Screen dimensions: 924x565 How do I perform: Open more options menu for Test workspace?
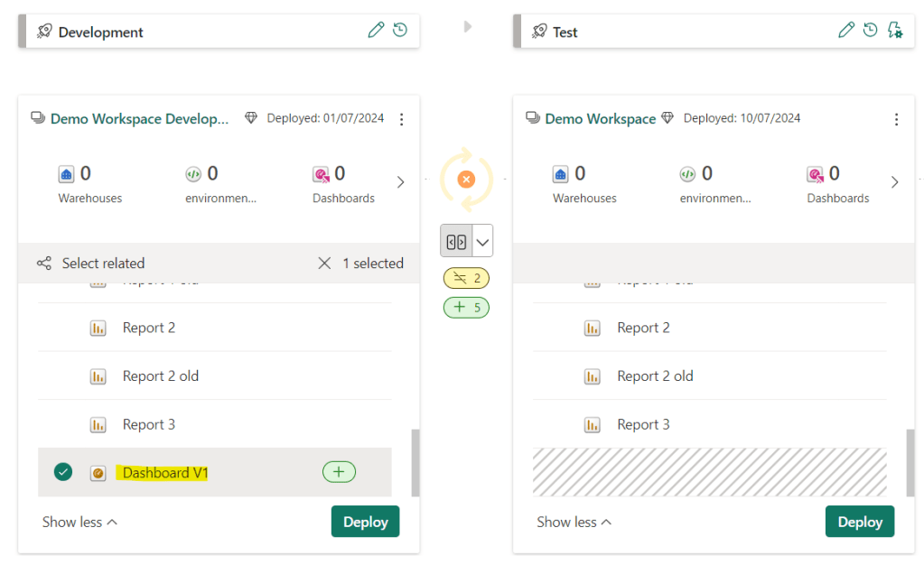pyautogui.click(x=896, y=119)
